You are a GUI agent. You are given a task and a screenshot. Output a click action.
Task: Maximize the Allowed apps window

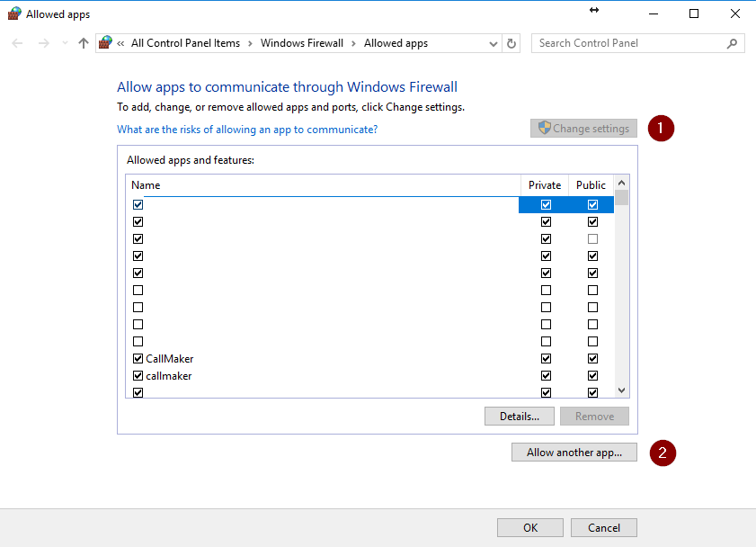point(694,14)
